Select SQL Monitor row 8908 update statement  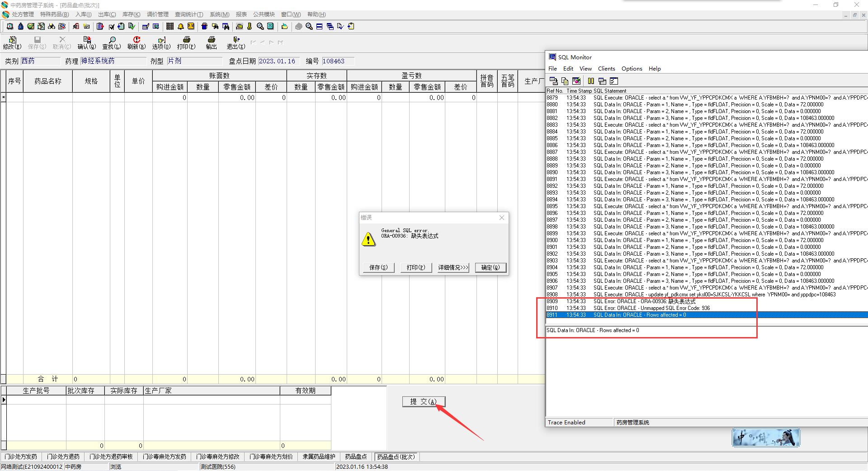click(707, 295)
